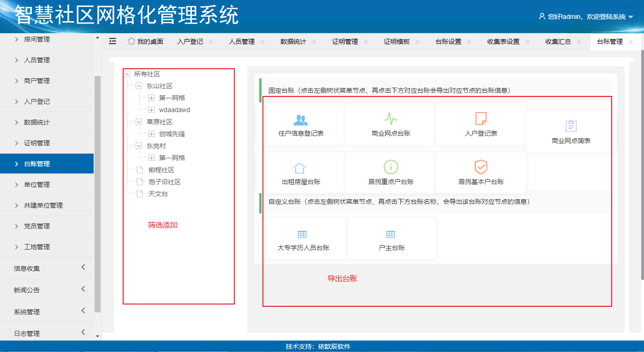Click the 入户登记表 note icon
Viewport: 644px width, 352px height.
[481, 119]
